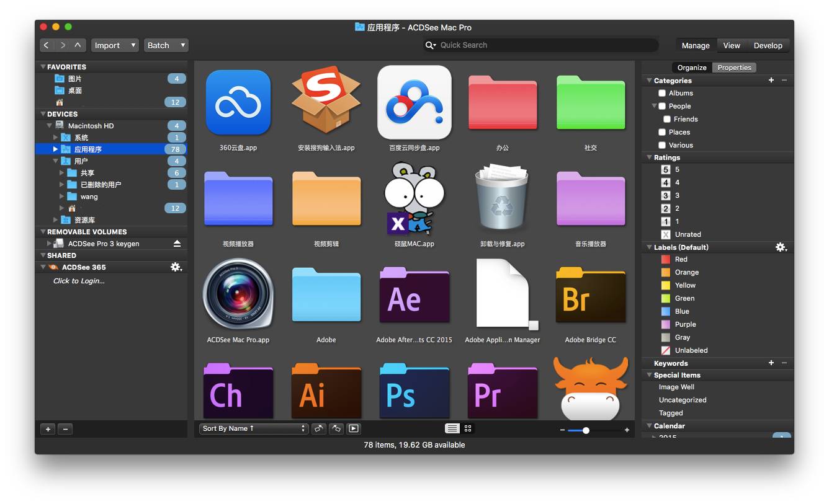Image resolution: width=829 pixels, height=504 pixels.
Task: Check the People category checkbox
Action: click(662, 106)
